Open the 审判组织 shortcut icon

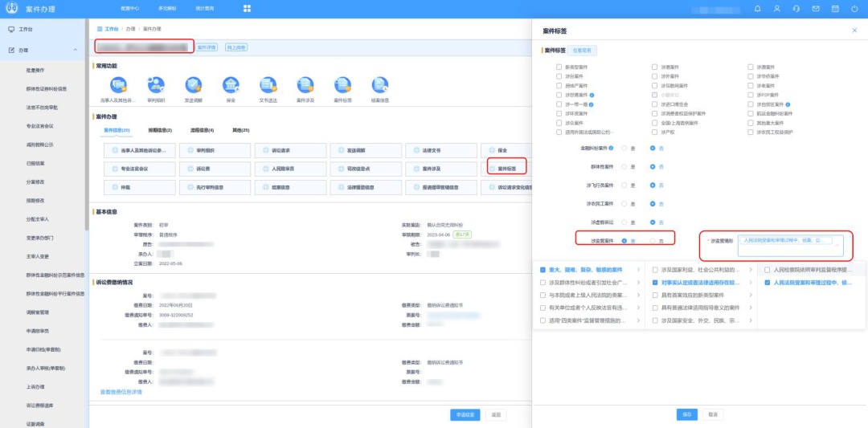(156, 85)
